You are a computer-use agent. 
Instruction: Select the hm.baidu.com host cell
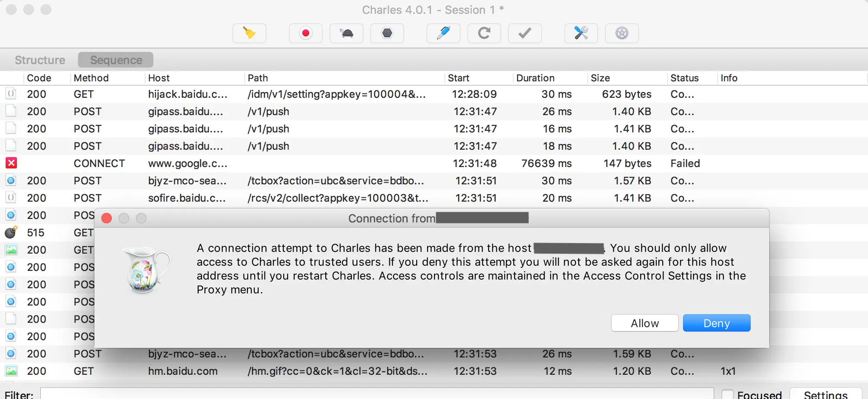coord(183,371)
